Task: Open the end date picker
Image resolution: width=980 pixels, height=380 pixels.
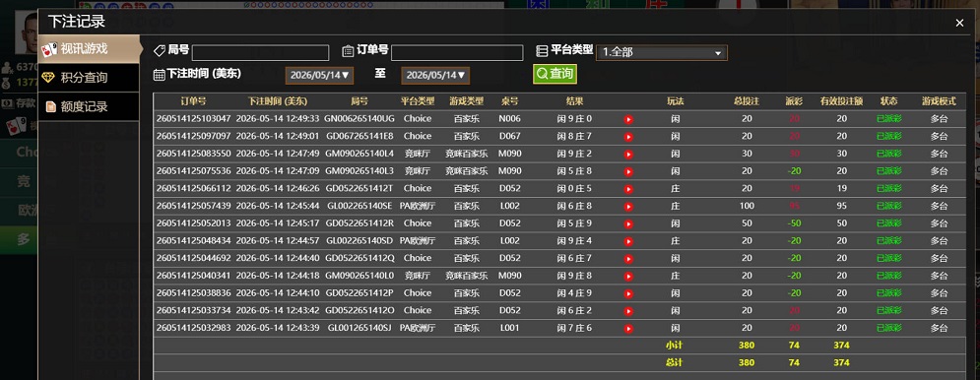Action: (435, 76)
